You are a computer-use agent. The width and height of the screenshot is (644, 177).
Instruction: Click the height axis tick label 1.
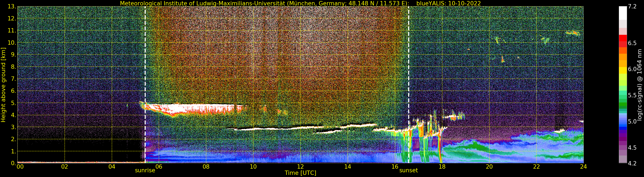point(14,151)
